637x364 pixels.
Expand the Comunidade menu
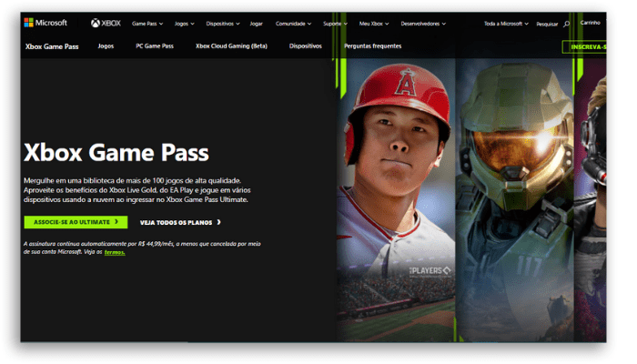click(293, 24)
